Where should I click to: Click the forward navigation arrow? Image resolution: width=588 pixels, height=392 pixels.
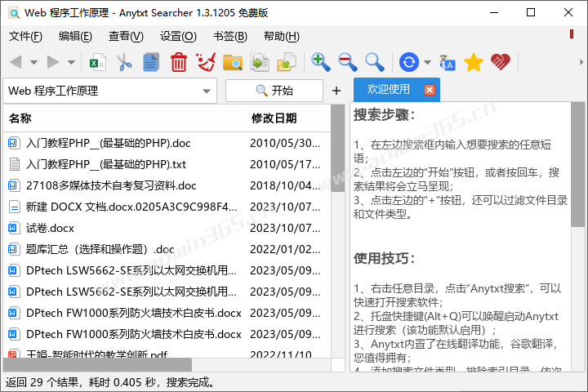pos(53,62)
